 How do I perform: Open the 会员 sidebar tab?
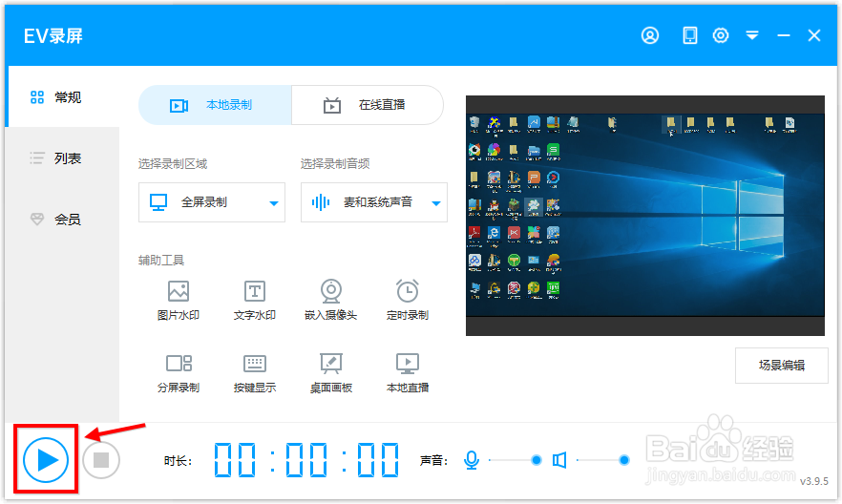pos(62,219)
